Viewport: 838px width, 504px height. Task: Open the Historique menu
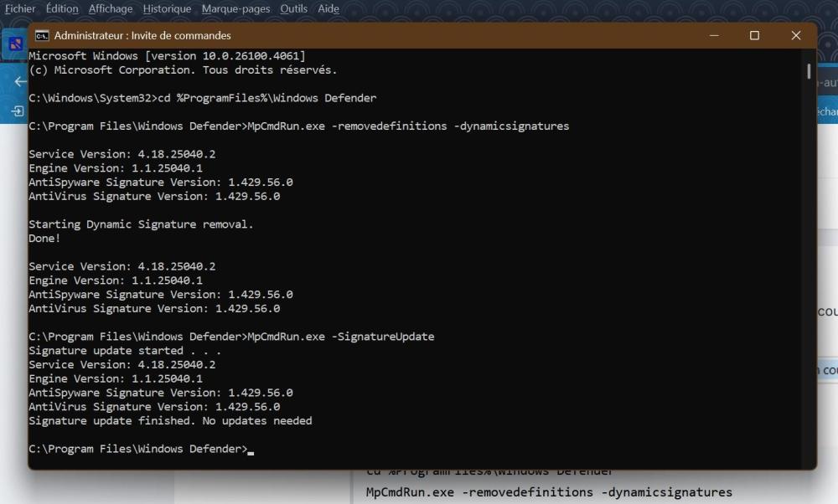tap(167, 9)
